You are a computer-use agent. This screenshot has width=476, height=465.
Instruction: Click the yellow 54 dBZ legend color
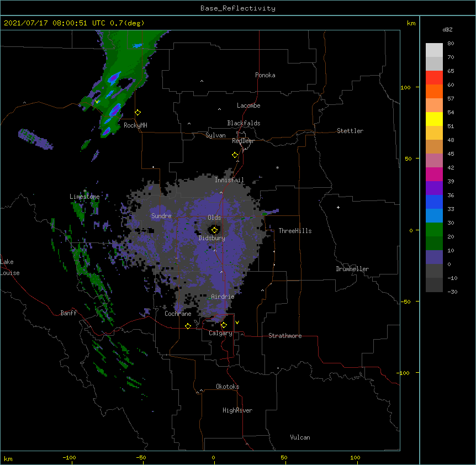click(434, 119)
